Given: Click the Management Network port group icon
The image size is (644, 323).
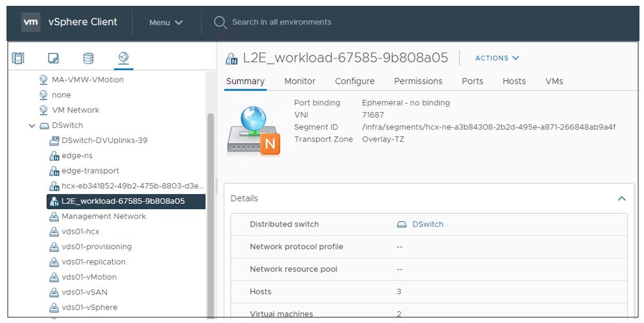Looking at the screenshot, I should (x=54, y=217).
